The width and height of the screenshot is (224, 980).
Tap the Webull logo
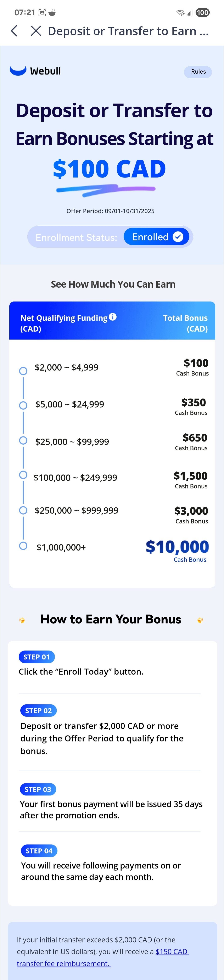(35, 71)
